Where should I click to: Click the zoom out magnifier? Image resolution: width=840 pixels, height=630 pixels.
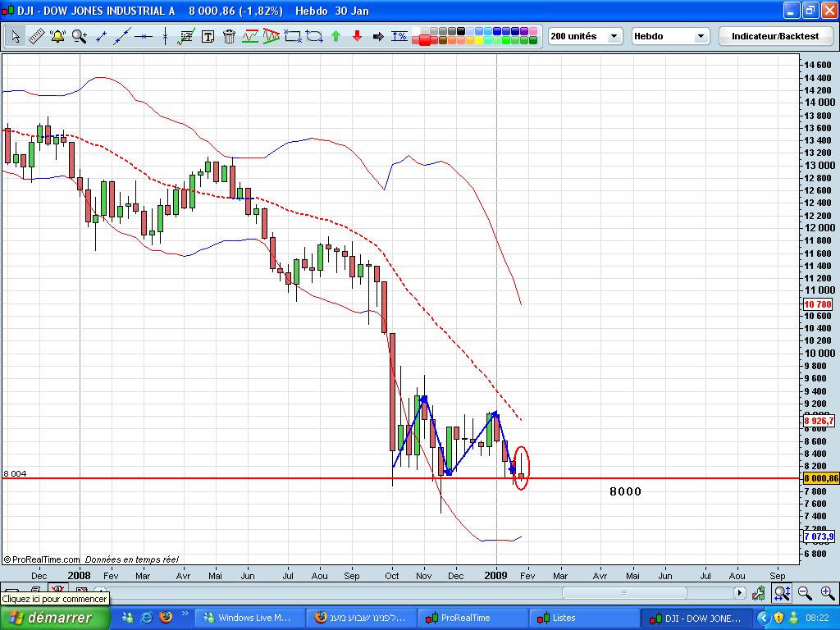[x=805, y=592]
